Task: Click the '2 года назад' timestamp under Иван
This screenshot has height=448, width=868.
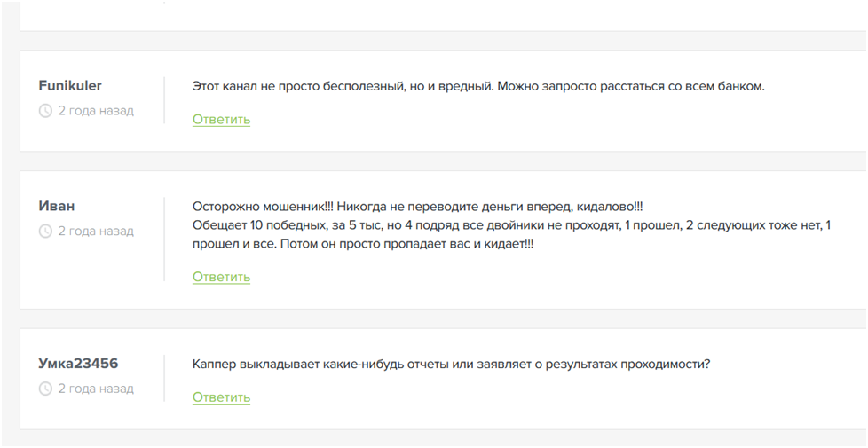Action: pos(96,231)
